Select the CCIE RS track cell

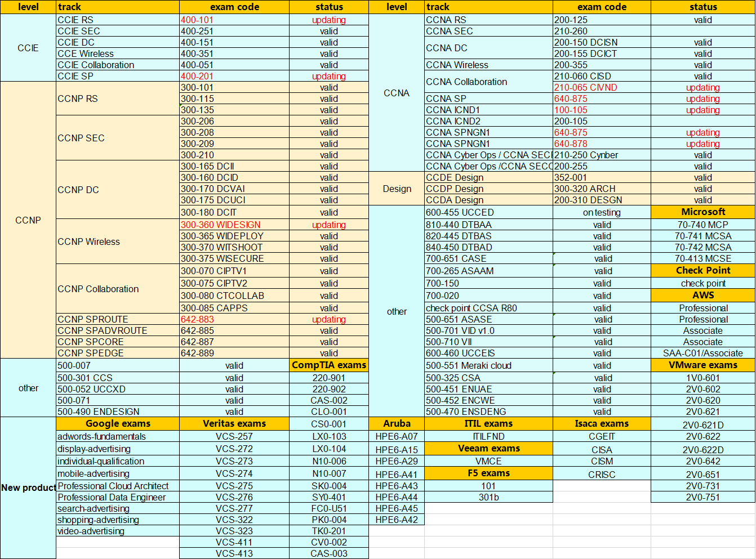click(117, 20)
